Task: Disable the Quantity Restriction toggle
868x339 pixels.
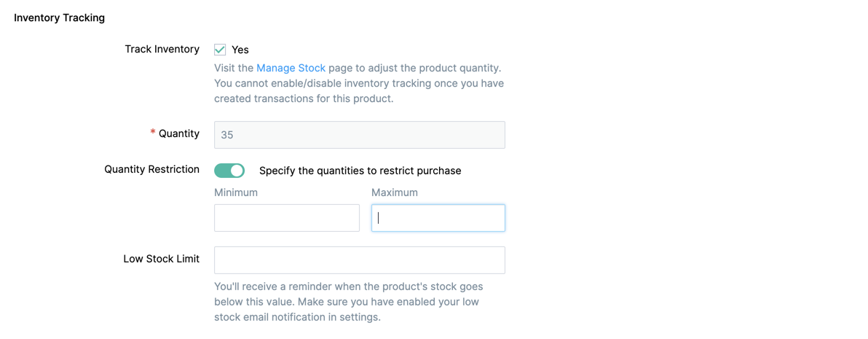Action: [x=229, y=171]
